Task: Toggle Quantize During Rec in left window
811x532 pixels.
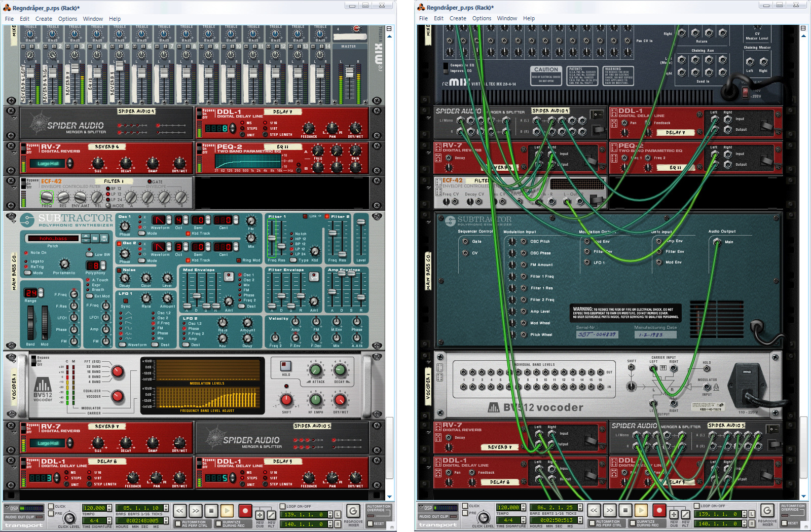Action: (x=218, y=524)
